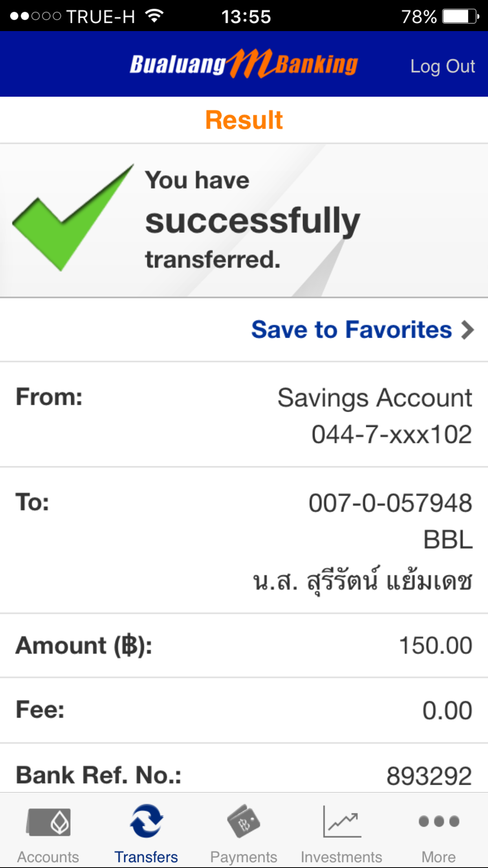
Task: Tap the Investments chart icon
Action: (342, 821)
